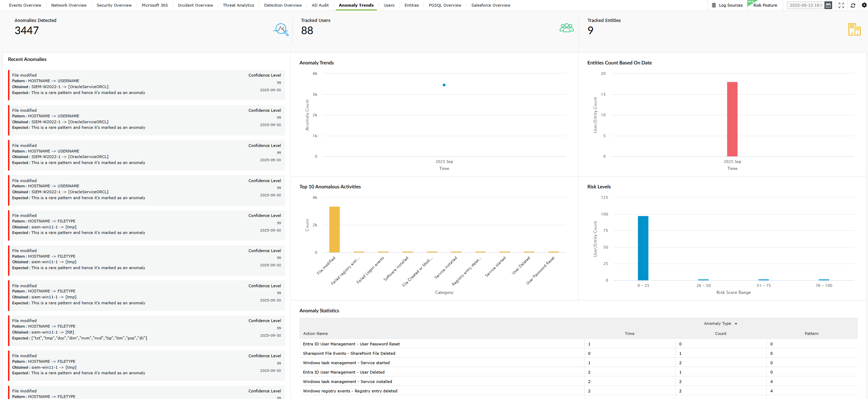Click the blue 0 – 25 risk bar

(643, 248)
